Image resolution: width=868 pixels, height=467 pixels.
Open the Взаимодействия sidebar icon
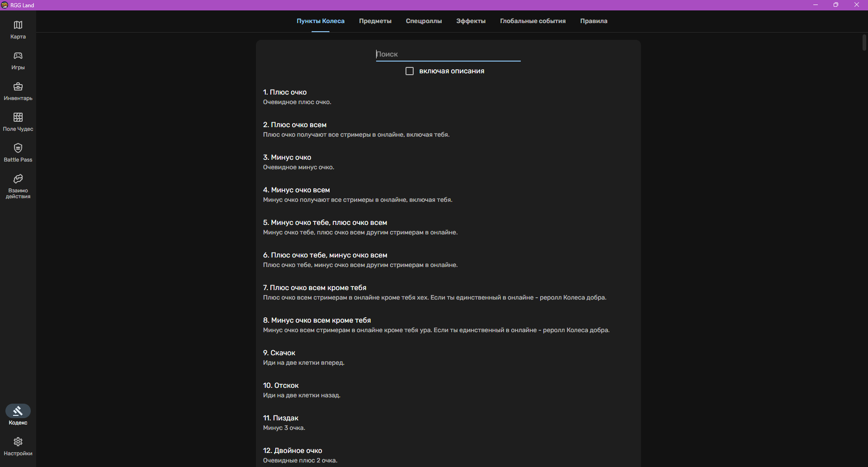18,179
